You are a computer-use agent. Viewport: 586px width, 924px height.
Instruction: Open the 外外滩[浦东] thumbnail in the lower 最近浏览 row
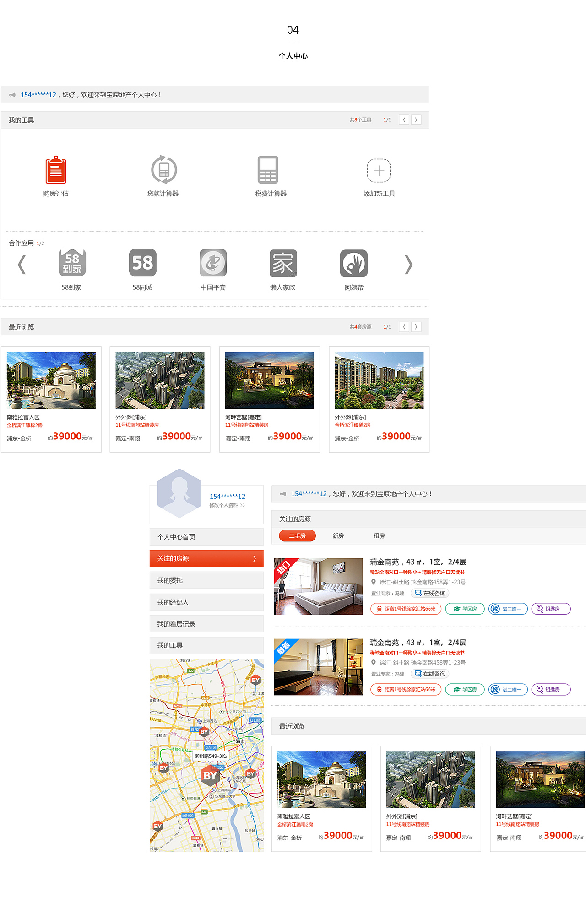tap(431, 780)
